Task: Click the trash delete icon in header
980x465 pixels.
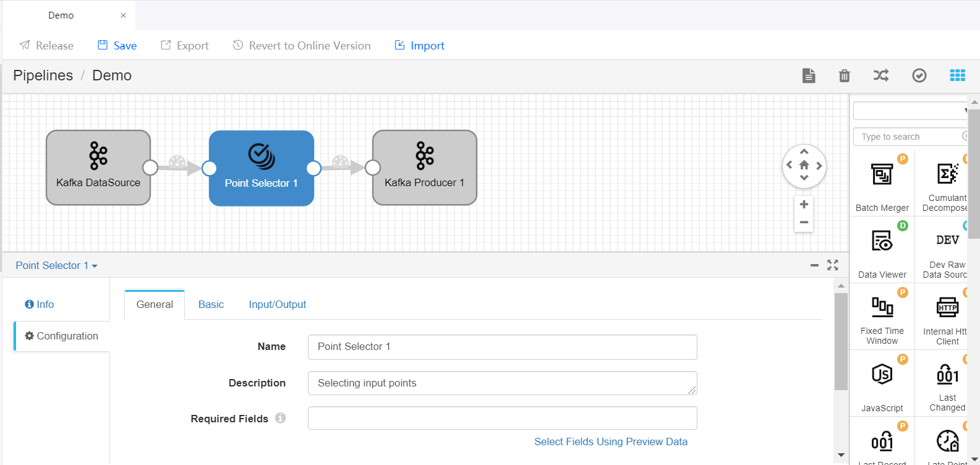Action: click(x=844, y=75)
